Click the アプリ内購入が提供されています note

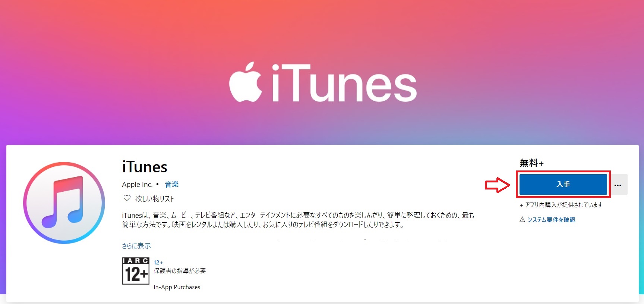[561, 205]
